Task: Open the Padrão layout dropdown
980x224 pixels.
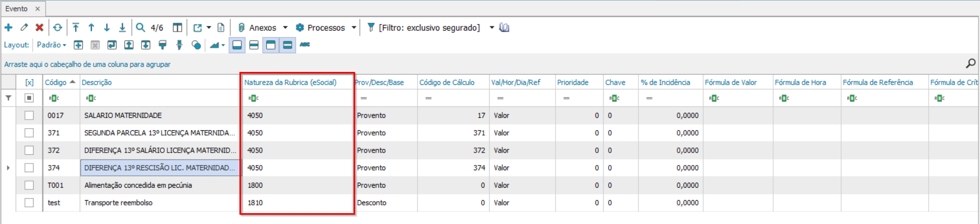Action: (51, 45)
